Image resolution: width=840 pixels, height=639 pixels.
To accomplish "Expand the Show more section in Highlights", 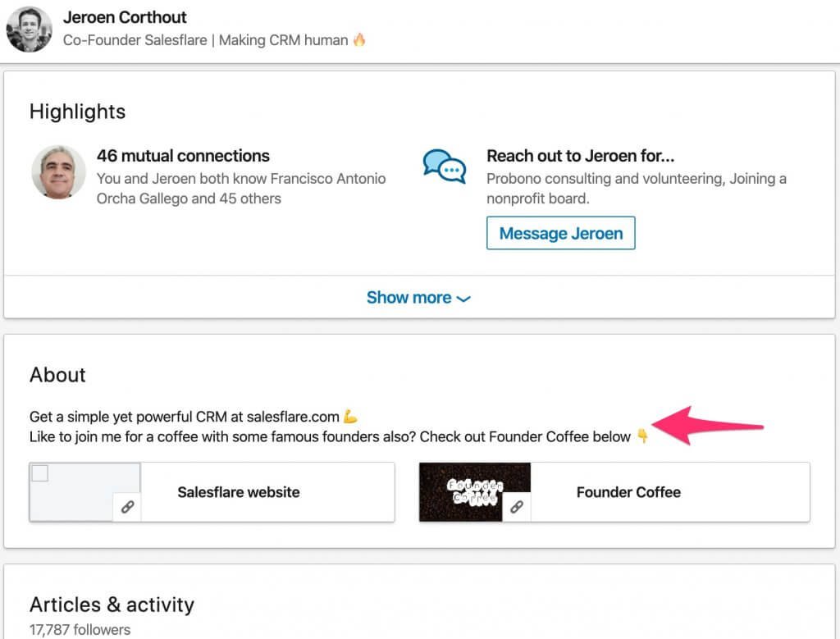I will (419, 298).
